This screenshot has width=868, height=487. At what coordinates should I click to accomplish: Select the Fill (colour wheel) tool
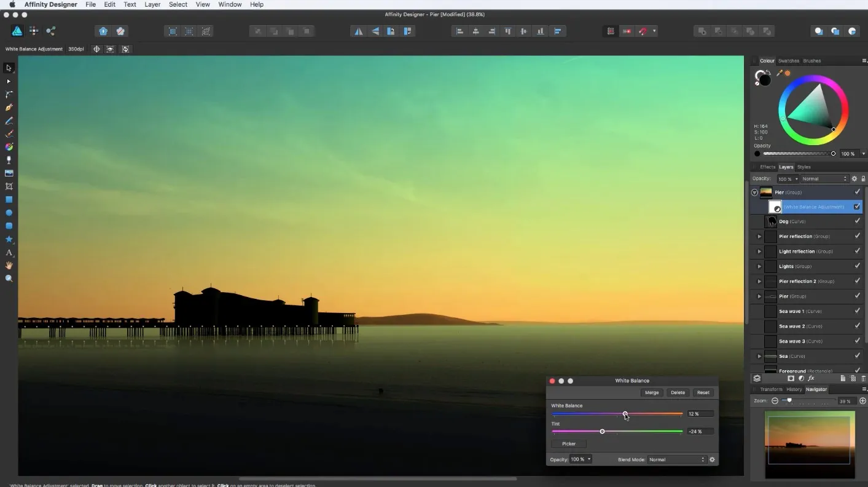coord(9,147)
